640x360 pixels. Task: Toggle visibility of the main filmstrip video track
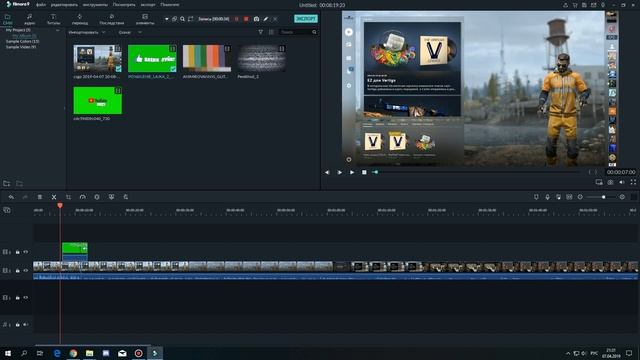[x=26, y=271]
